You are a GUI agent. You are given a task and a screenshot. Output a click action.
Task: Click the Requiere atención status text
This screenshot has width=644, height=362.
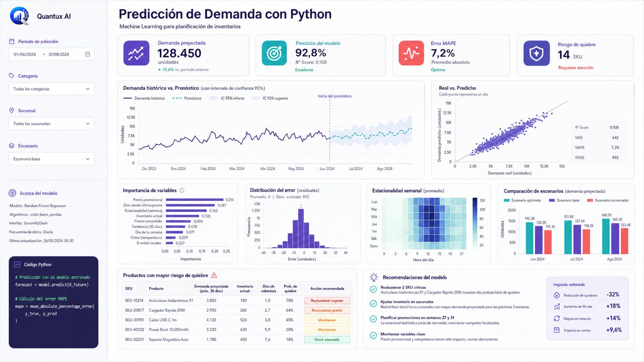(576, 68)
